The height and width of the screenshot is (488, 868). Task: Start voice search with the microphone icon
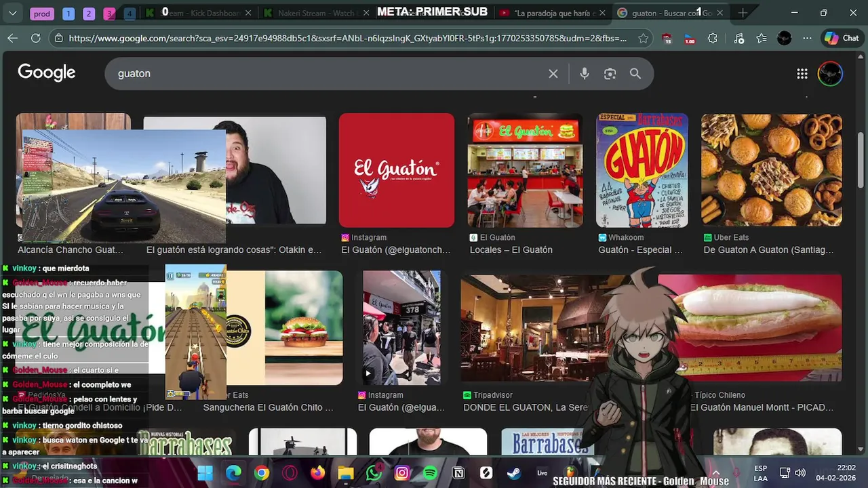584,73
